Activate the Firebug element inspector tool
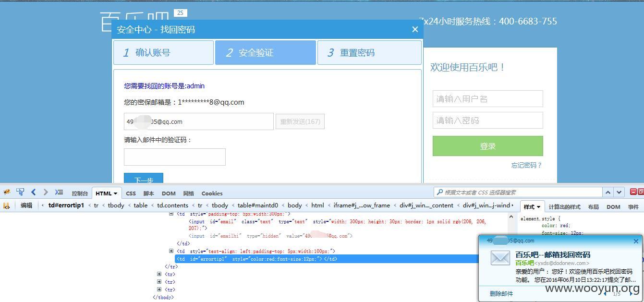This screenshot has height=302, width=644. coord(20,192)
